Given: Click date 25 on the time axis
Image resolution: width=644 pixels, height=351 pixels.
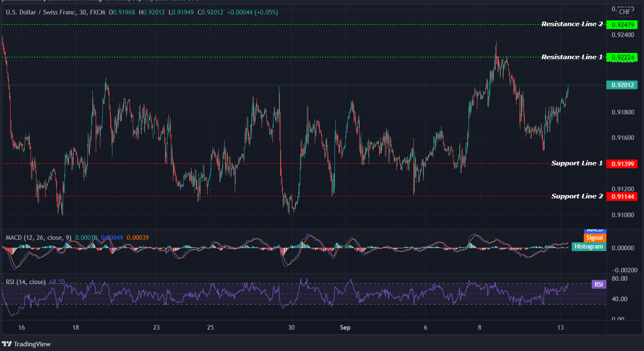Looking at the screenshot, I should 210,327.
